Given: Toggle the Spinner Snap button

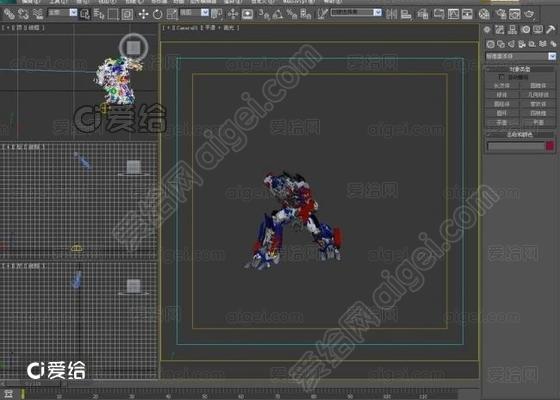Looking at the screenshot, I should [305, 14].
